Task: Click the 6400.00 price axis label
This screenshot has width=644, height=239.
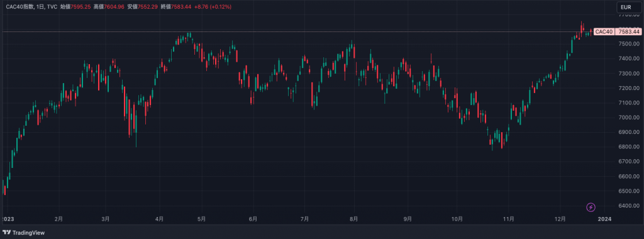Action: tap(629, 206)
